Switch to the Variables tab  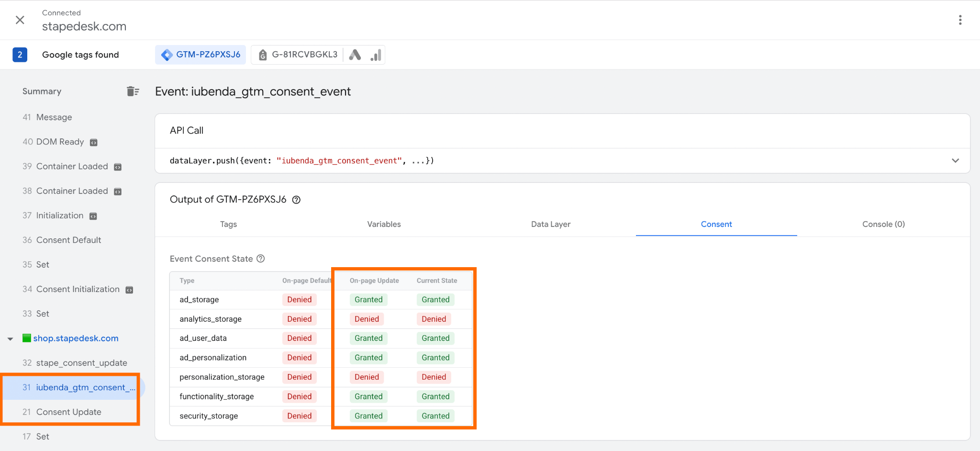tap(384, 224)
